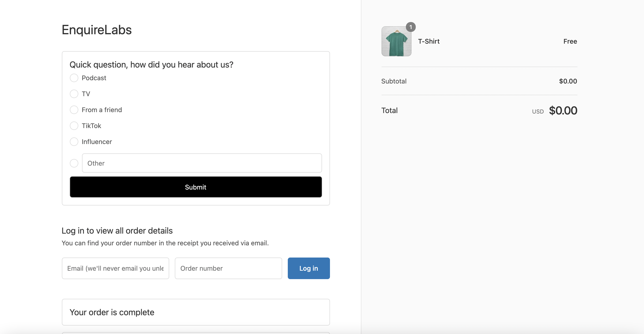
Task: Pick the From a friend option
Action: tap(74, 110)
